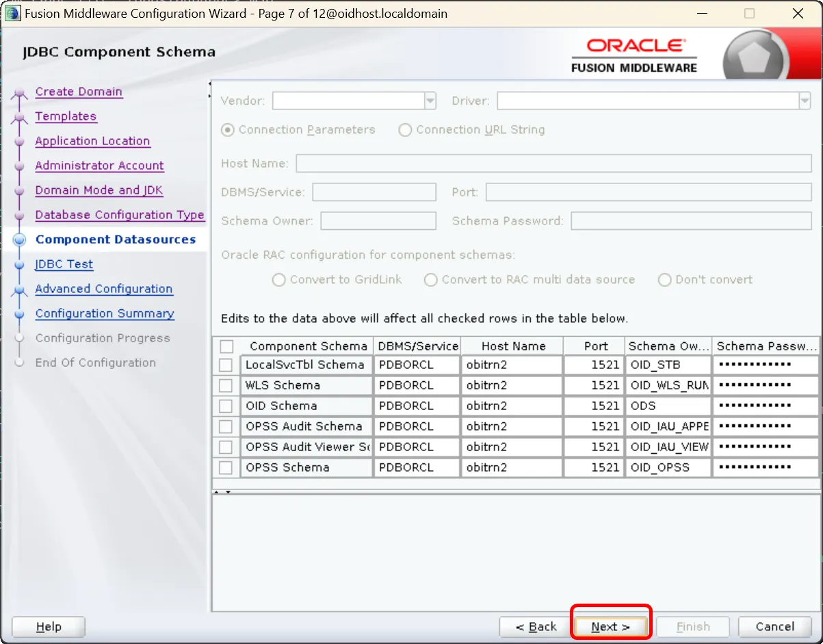Screen dimensions: 823x644
Task: Click the Port input field
Action: [649, 192]
